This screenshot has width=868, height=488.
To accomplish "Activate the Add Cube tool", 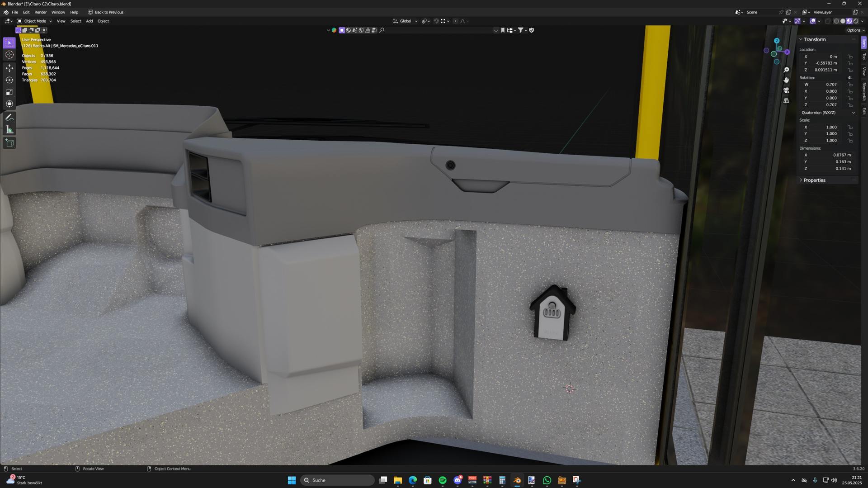I will tap(9, 143).
